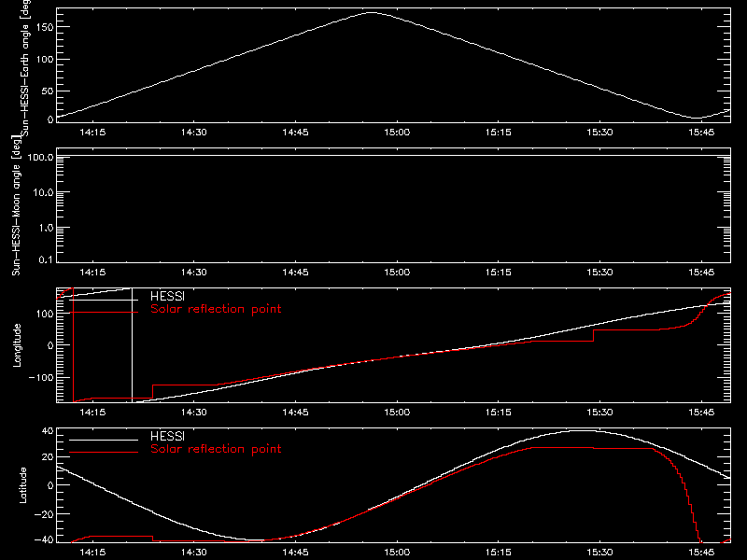Click the 0.1 tick on Moon angle axis
Image resolution: width=747 pixels, height=560 pixels.
(x=46, y=259)
